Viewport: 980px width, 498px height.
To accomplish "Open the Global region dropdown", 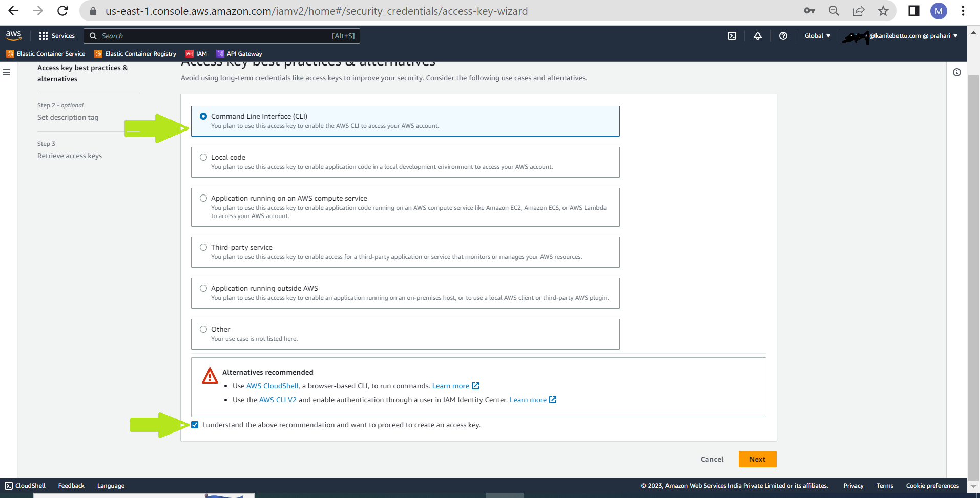I will tap(817, 36).
